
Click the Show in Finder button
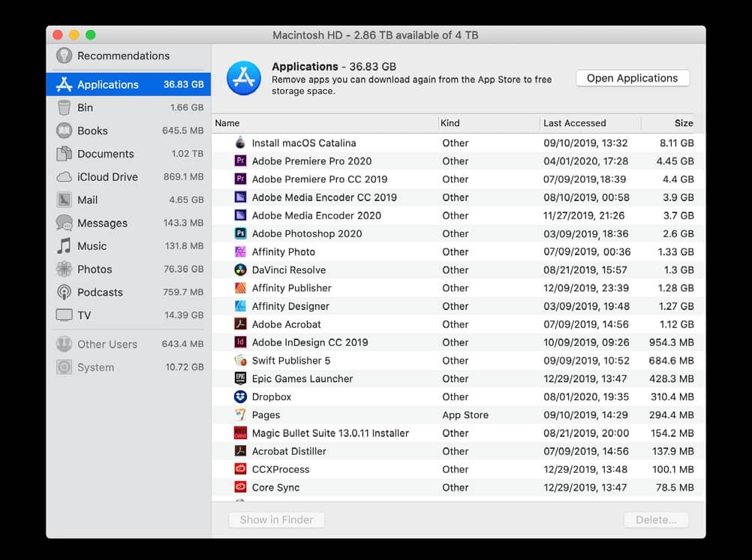pos(276,519)
